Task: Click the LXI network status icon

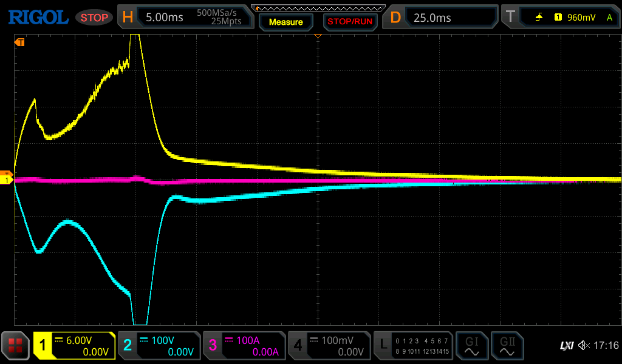Action: [x=566, y=346]
